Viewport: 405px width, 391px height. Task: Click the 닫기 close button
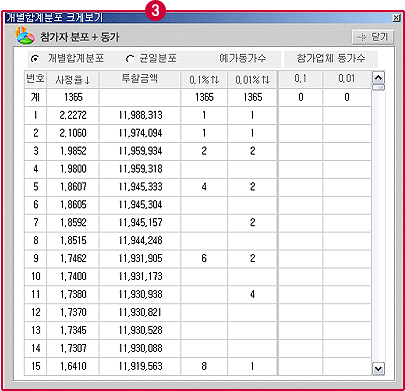pos(373,37)
